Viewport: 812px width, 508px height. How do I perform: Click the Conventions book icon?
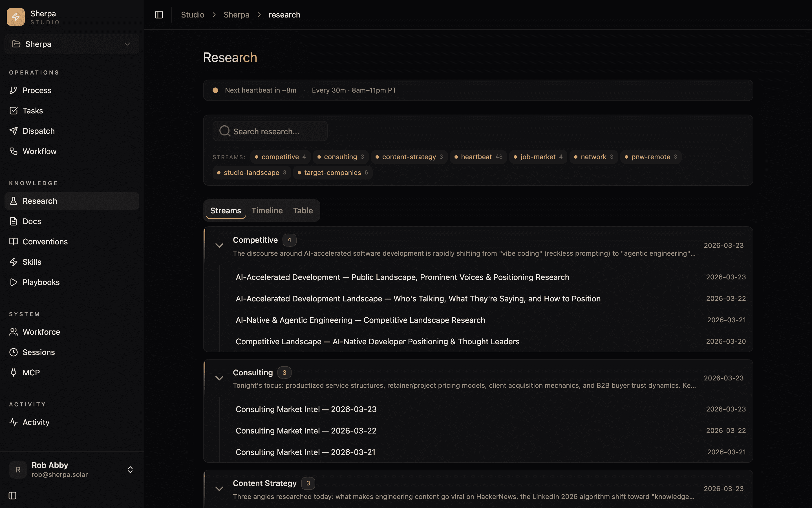14,242
